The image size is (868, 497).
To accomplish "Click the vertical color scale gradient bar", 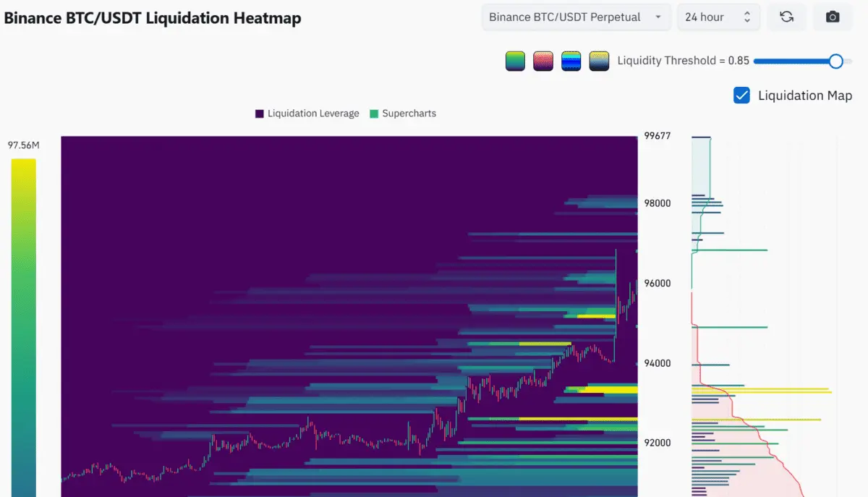I will (x=24, y=328).
